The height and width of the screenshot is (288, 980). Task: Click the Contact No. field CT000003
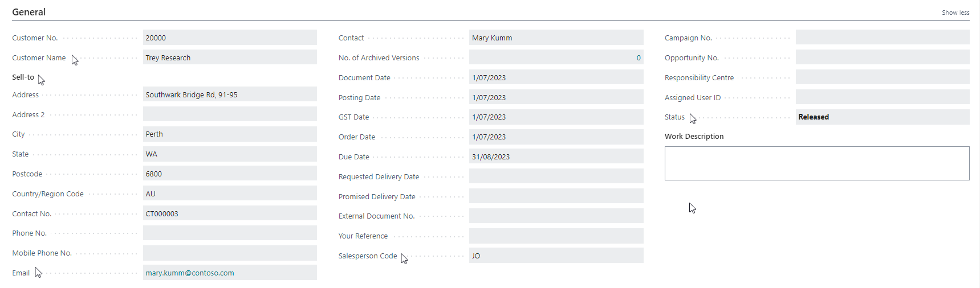coord(230,213)
